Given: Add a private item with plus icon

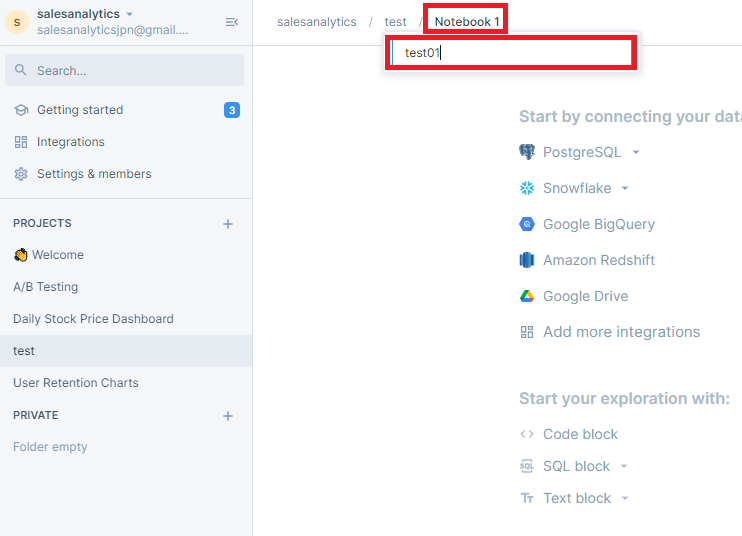Looking at the screenshot, I should [x=228, y=416].
